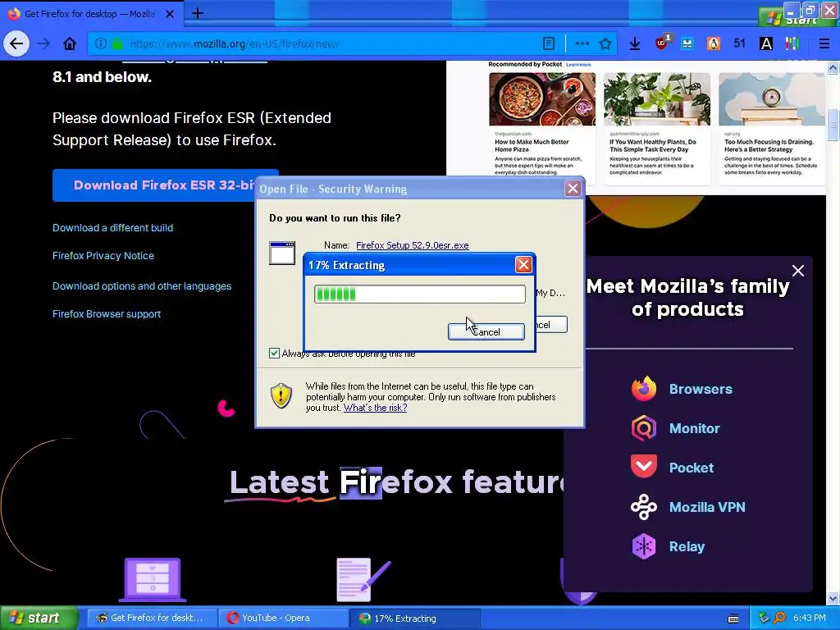The height and width of the screenshot is (630, 840).
Task: Click page scrollbar up arrow
Action: (833, 67)
